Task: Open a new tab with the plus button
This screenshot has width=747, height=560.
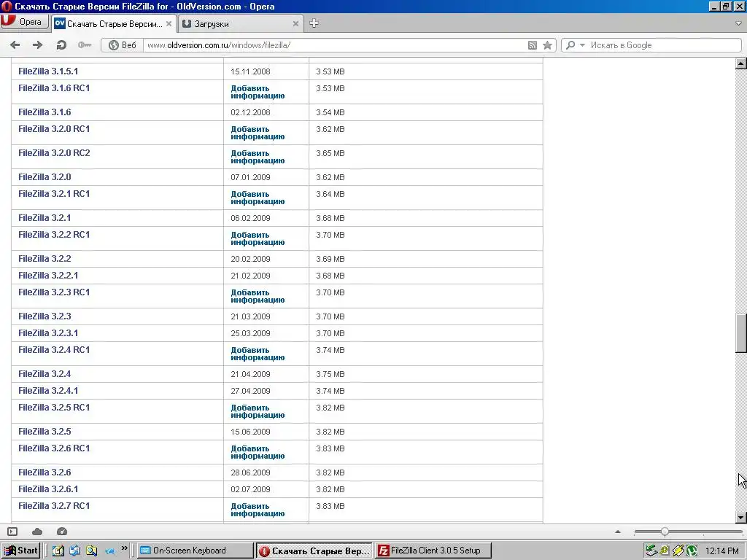Action: point(314,23)
